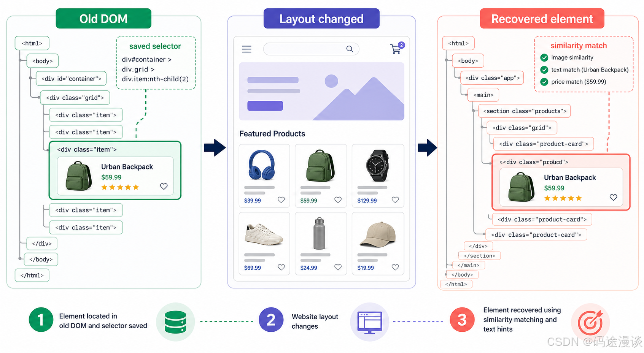
Task: Favorite the $39.99 headphones with its heart
Action: (x=281, y=200)
